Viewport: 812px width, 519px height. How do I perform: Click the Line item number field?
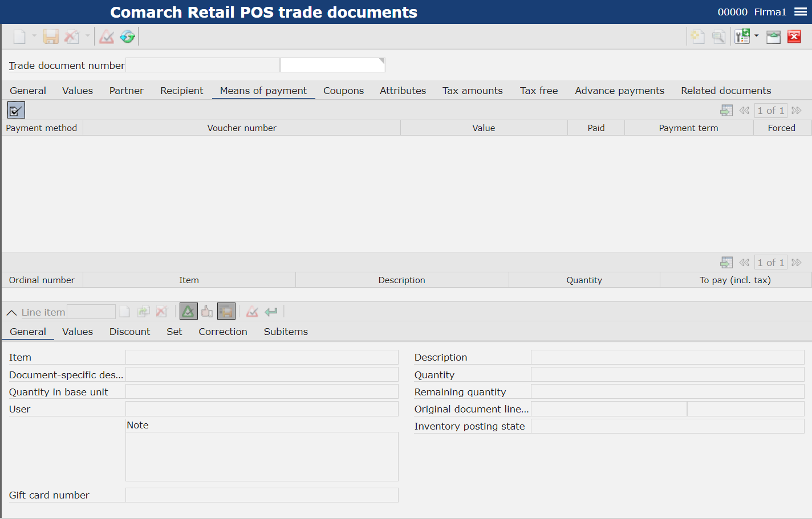[91, 312]
